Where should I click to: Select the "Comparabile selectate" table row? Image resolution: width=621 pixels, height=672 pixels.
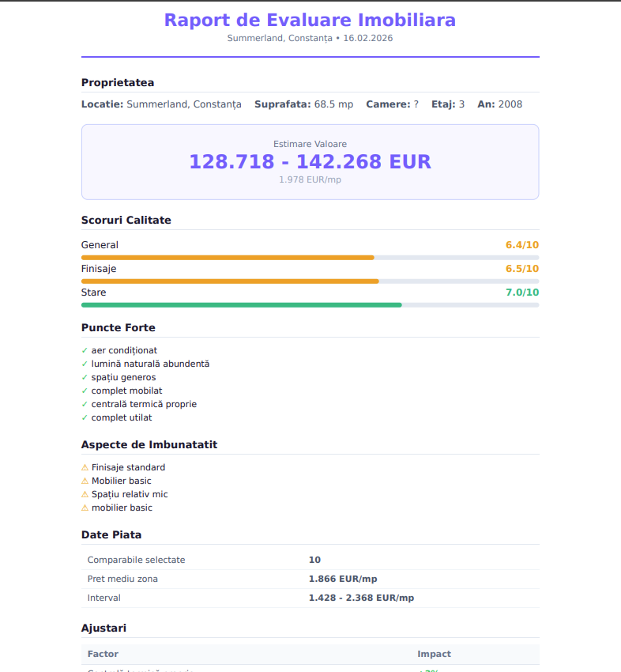[x=310, y=560]
